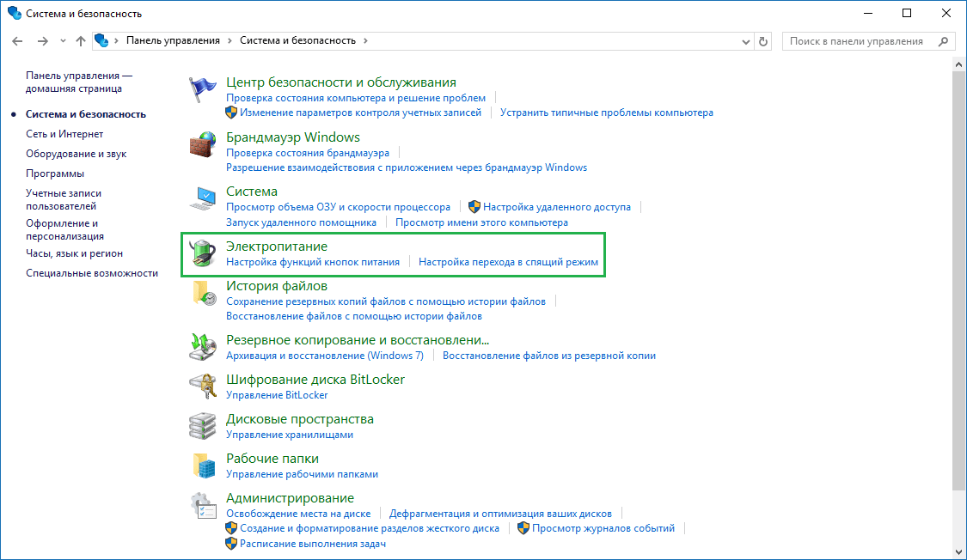The width and height of the screenshot is (967, 560).
Task: Open История файлов heading
Action: [x=277, y=286]
